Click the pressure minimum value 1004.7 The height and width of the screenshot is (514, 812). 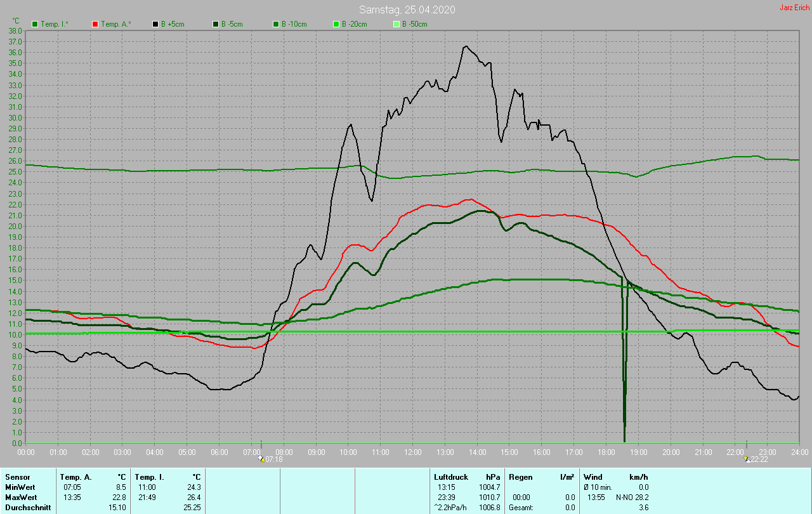[x=490, y=487]
